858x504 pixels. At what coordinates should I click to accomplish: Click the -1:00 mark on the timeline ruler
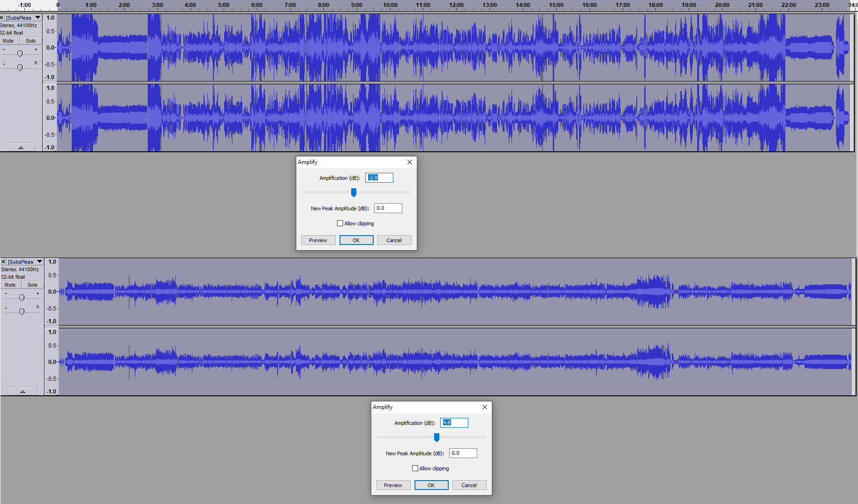click(x=24, y=5)
